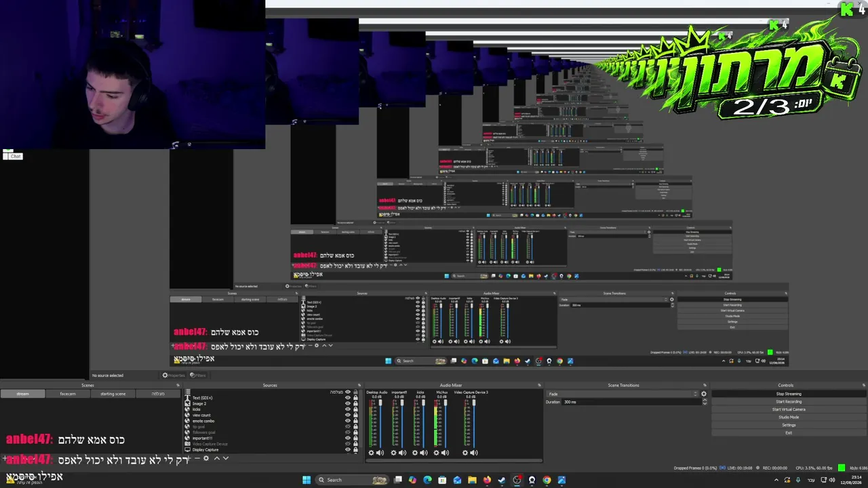The height and width of the screenshot is (488, 868).
Task: Remove the selected source
Action: pyautogui.click(x=197, y=458)
